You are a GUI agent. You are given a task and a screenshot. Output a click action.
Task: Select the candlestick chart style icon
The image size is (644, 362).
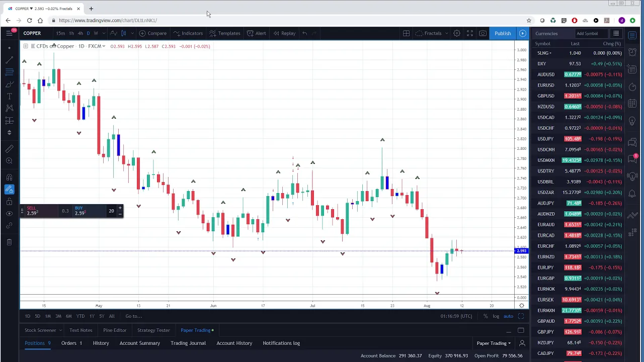tap(123, 33)
